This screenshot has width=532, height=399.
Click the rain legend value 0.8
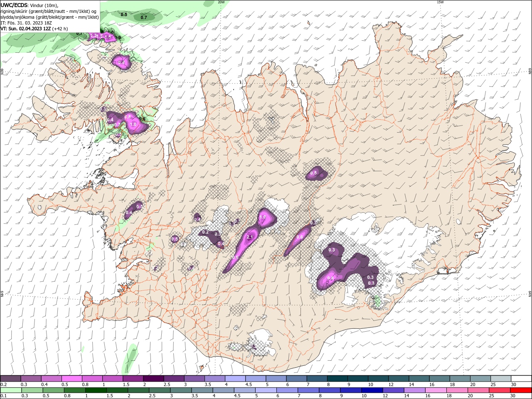(67, 396)
